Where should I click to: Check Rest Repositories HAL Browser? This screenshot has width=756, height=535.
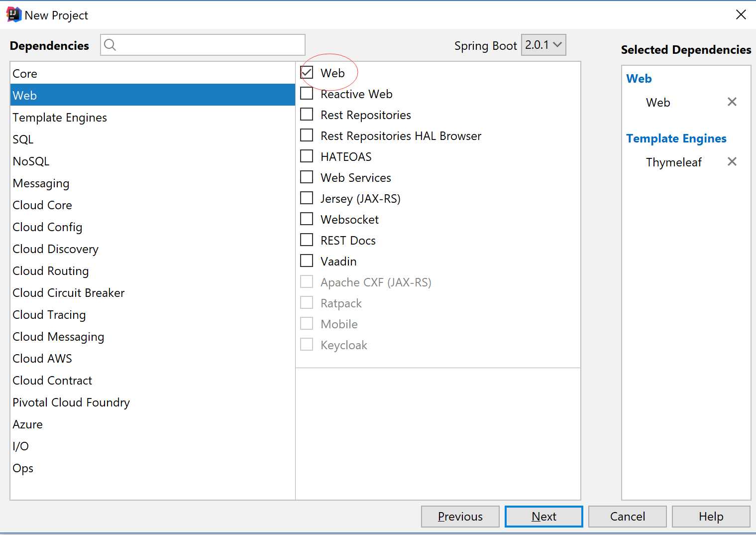307,135
